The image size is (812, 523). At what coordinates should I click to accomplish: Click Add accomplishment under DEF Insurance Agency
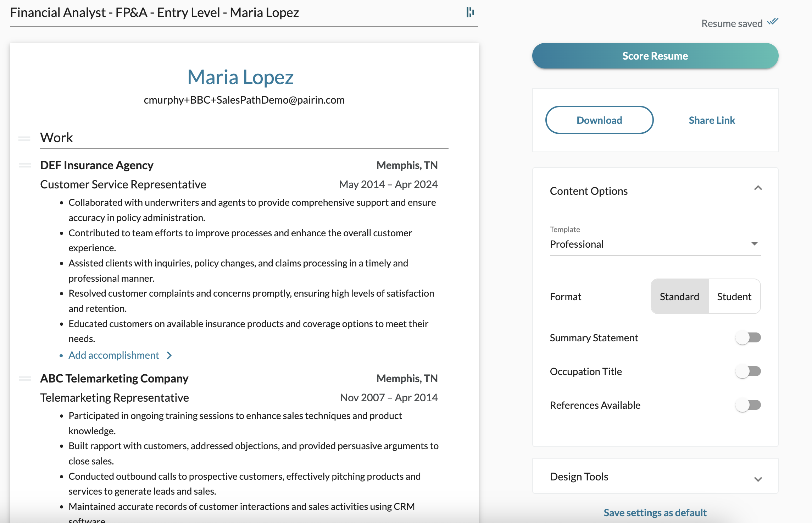tap(113, 356)
